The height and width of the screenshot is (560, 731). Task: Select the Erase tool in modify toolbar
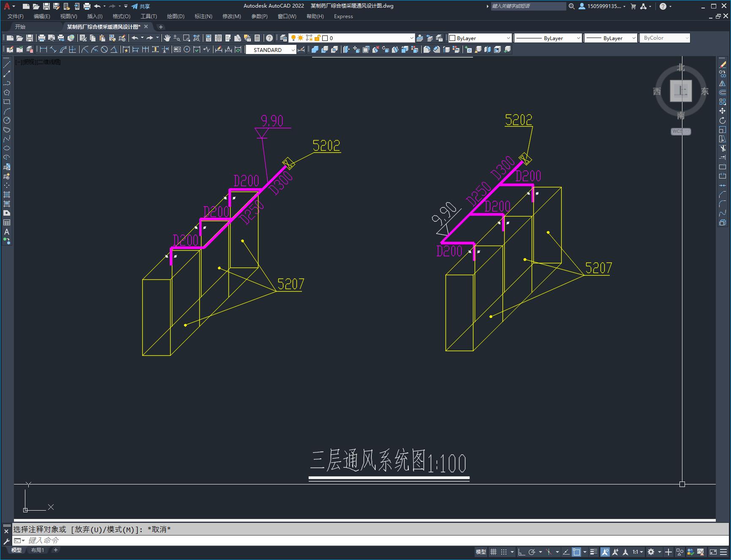(x=723, y=65)
